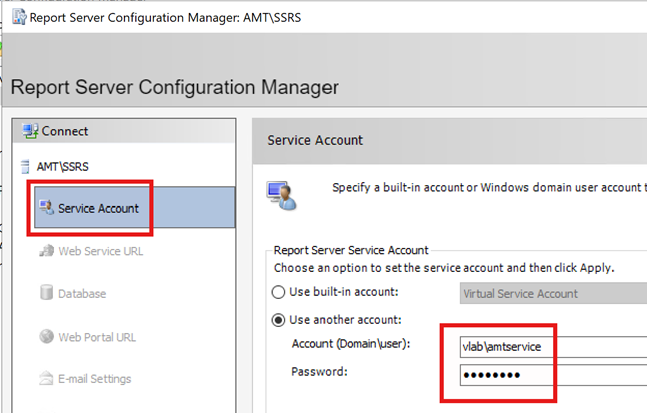Click the large Service Account user icon
This screenshot has height=413, width=647.
click(281, 195)
